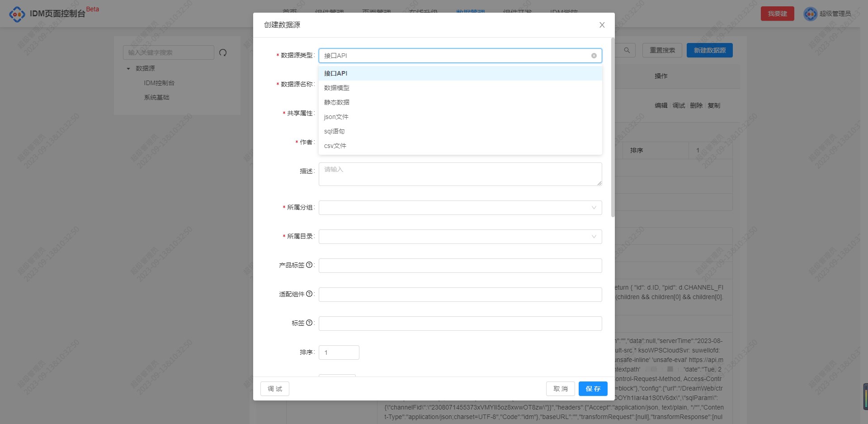Choose csv文件 from the dropdown list
The image size is (868, 424).
coord(460,146)
